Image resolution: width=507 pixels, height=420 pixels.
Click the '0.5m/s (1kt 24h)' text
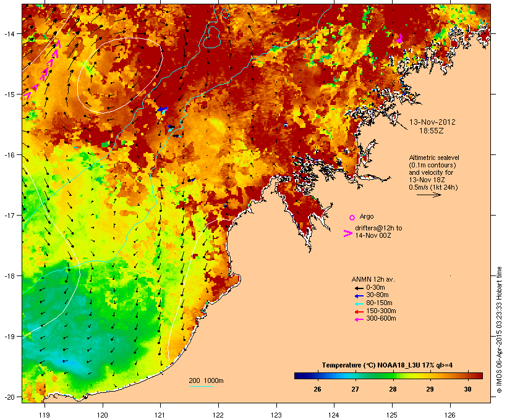point(433,187)
